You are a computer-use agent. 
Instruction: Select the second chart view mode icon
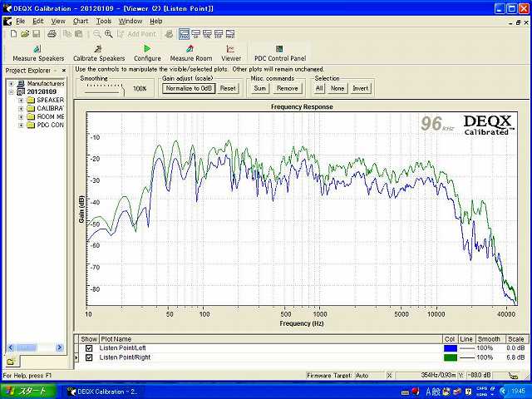click(196, 34)
